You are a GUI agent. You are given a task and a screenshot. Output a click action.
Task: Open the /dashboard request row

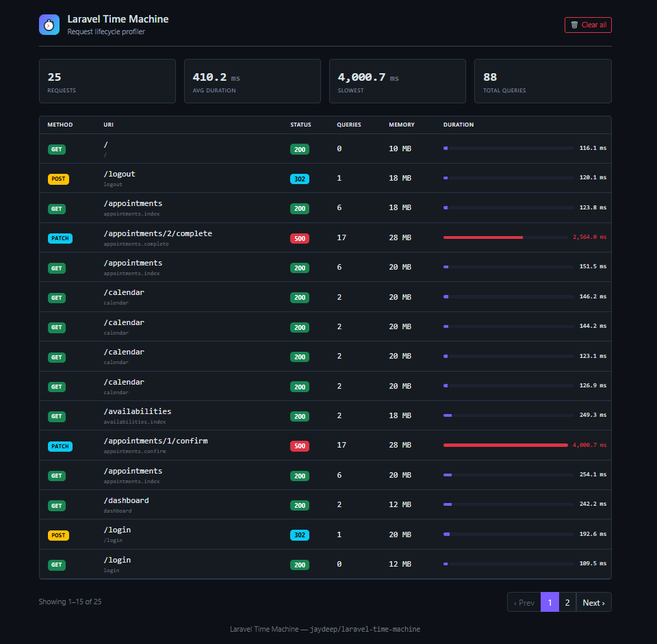click(x=325, y=504)
